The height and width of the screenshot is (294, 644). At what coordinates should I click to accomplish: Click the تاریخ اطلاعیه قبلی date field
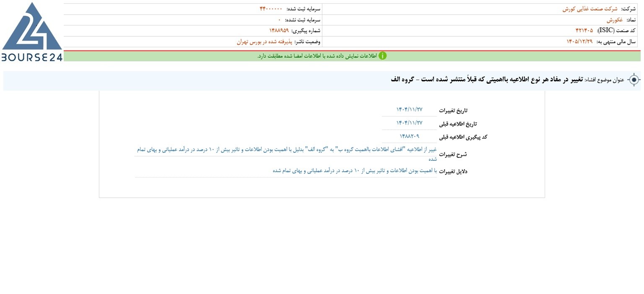(x=409, y=123)
